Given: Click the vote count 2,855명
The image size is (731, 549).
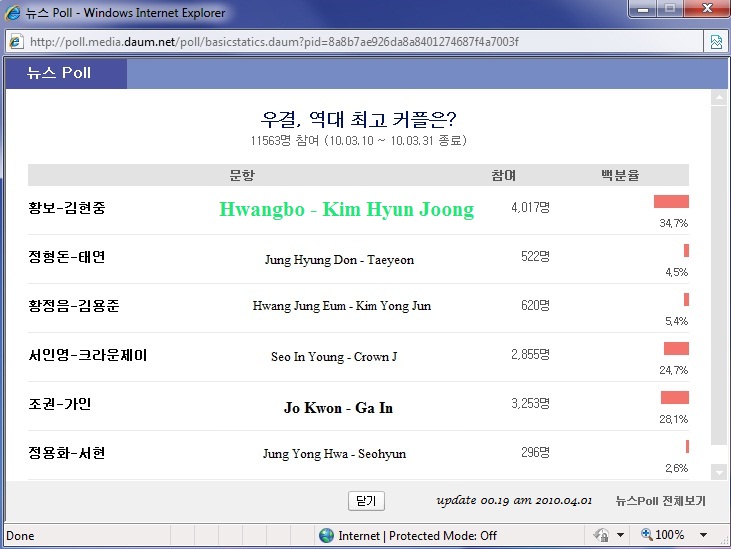Looking at the screenshot, I should coord(531,354).
